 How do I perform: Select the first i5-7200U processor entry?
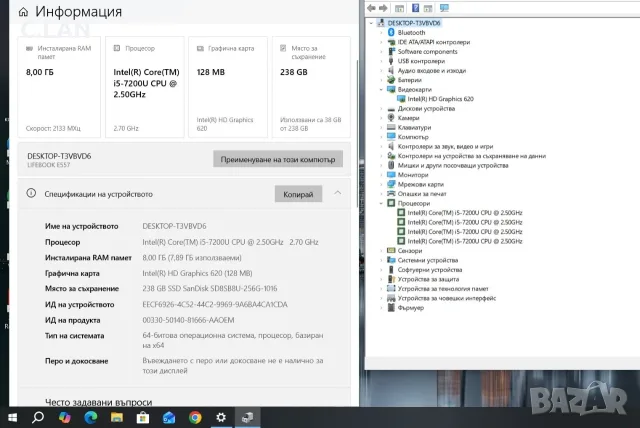pyautogui.click(x=465, y=213)
